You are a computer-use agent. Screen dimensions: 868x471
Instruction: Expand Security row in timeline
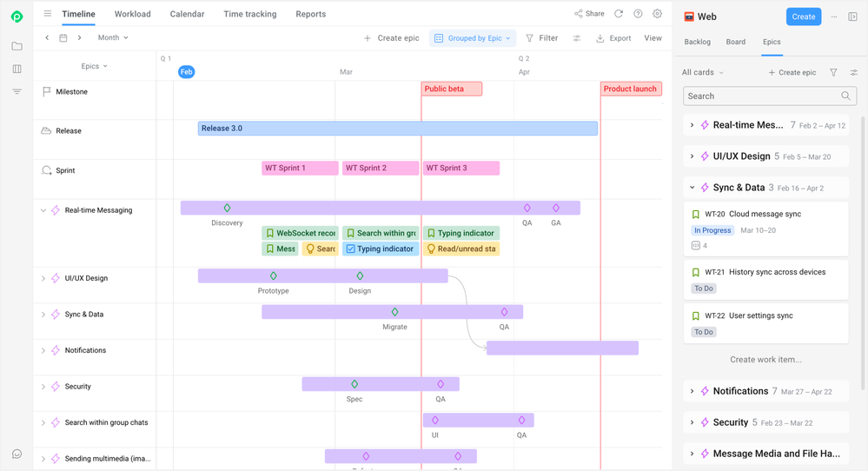coord(43,387)
